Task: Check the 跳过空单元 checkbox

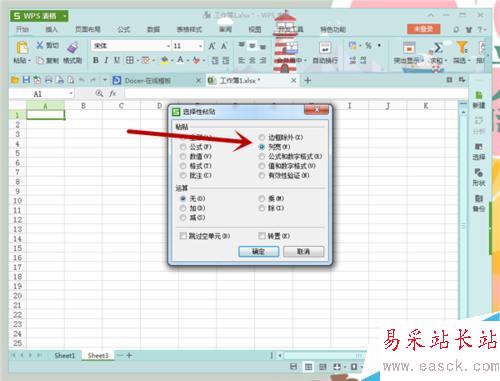Action: tap(183, 236)
